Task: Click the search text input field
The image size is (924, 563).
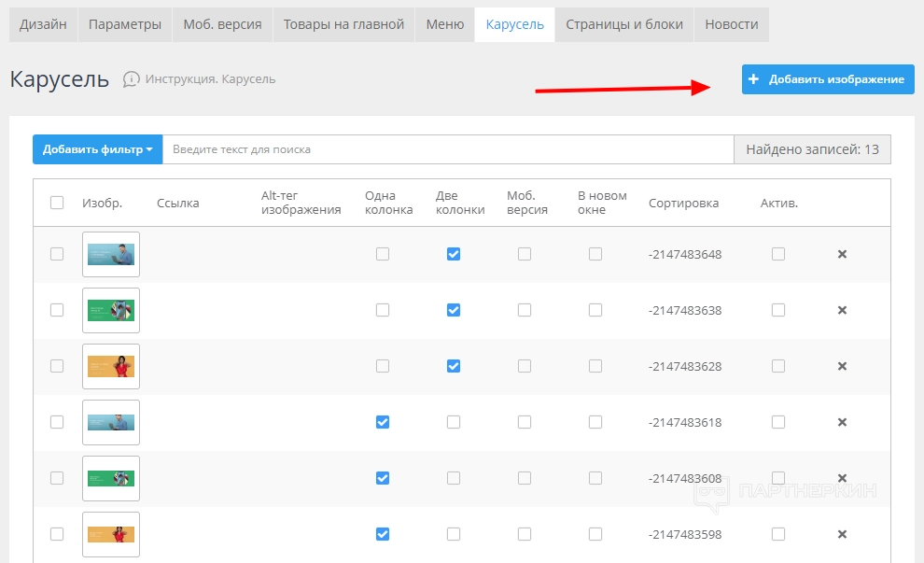Action: 448,149
